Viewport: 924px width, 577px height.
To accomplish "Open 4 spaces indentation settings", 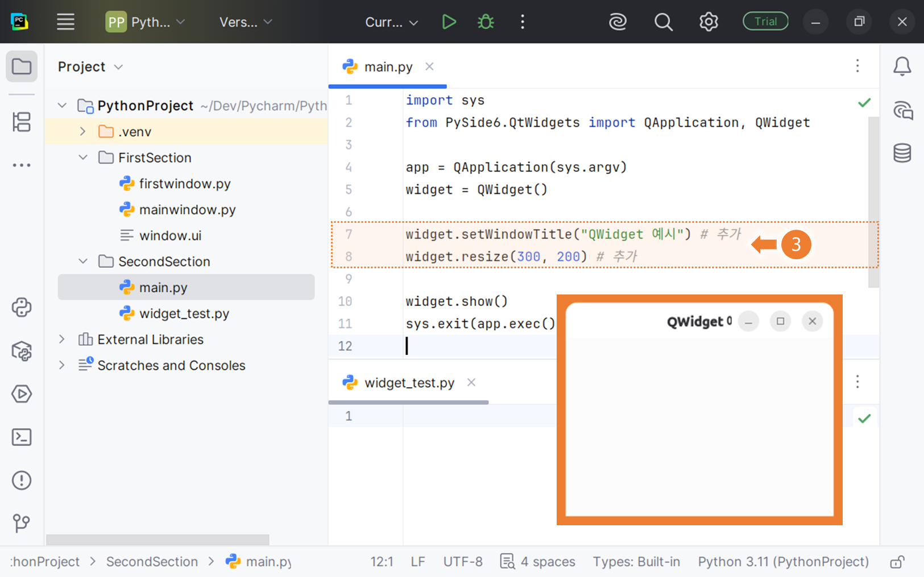I will tap(537, 562).
